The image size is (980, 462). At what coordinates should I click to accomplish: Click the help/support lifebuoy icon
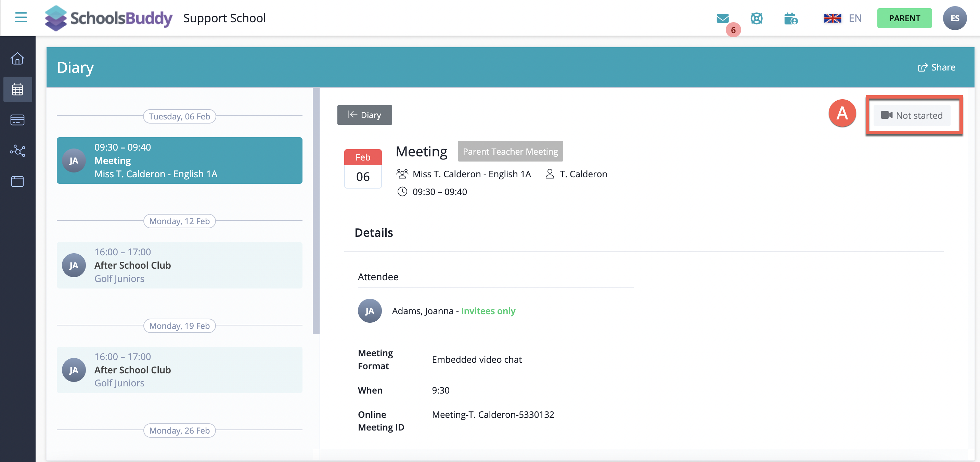point(756,18)
